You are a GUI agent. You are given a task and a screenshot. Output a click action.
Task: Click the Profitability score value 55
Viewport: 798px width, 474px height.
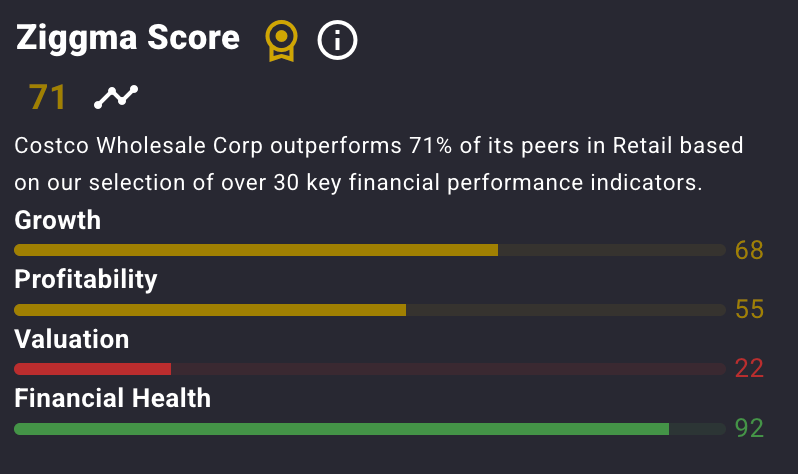pos(749,309)
